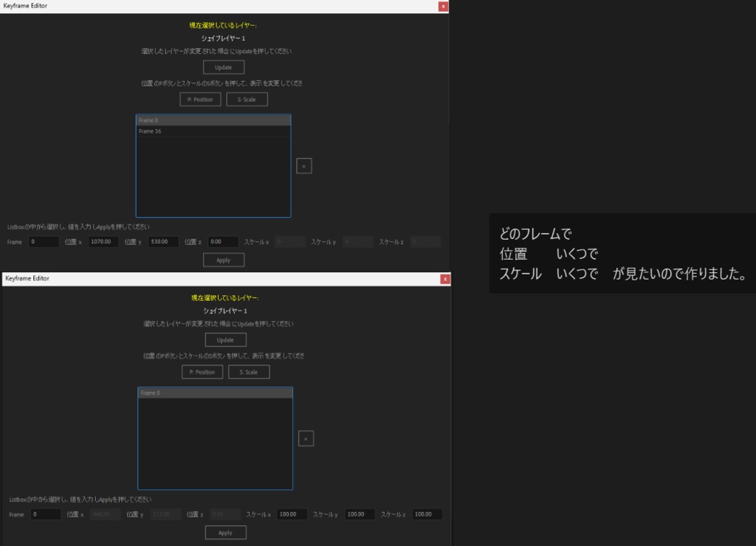The height and width of the screenshot is (546, 756).
Task: Focus the Frame field in upper editor
Action: [x=44, y=241]
